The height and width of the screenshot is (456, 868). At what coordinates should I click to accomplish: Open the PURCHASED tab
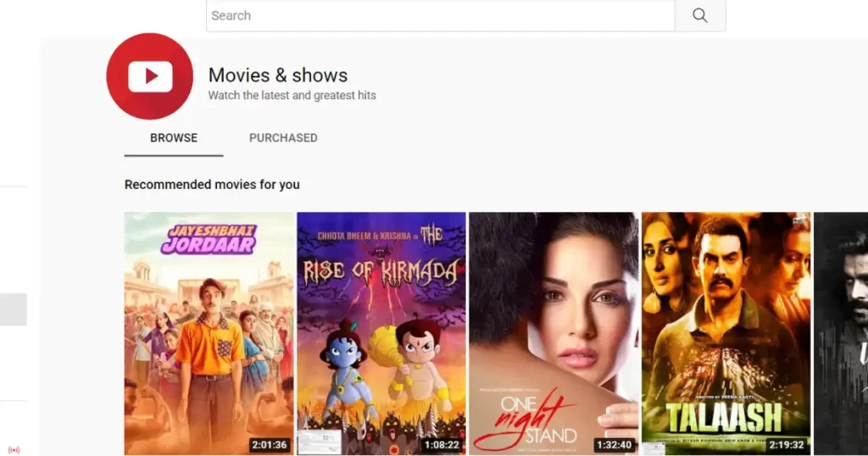[283, 138]
